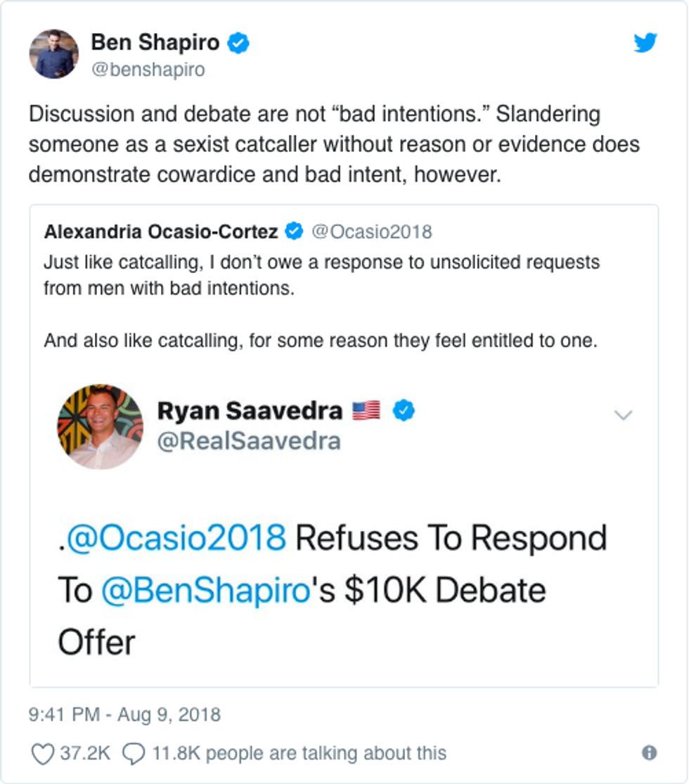Open the 9:41 PM - Aug 9, 2018 timestamp
Viewport: 689px width, 784px height.
click(x=124, y=715)
